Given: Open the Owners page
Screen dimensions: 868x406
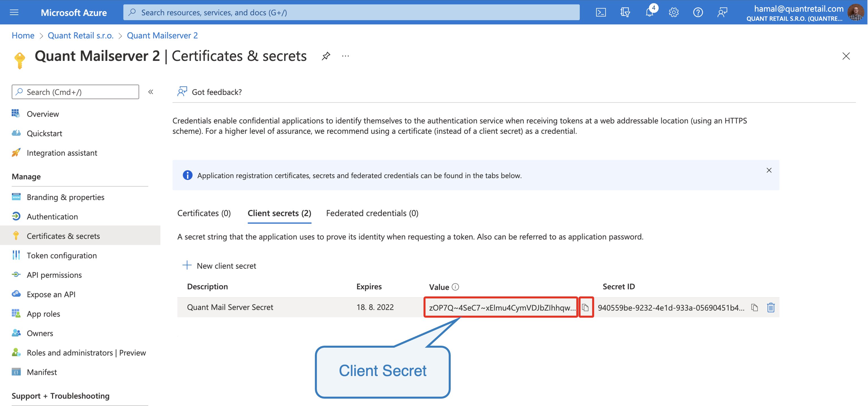Looking at the screenshot, I should [40, 333].
